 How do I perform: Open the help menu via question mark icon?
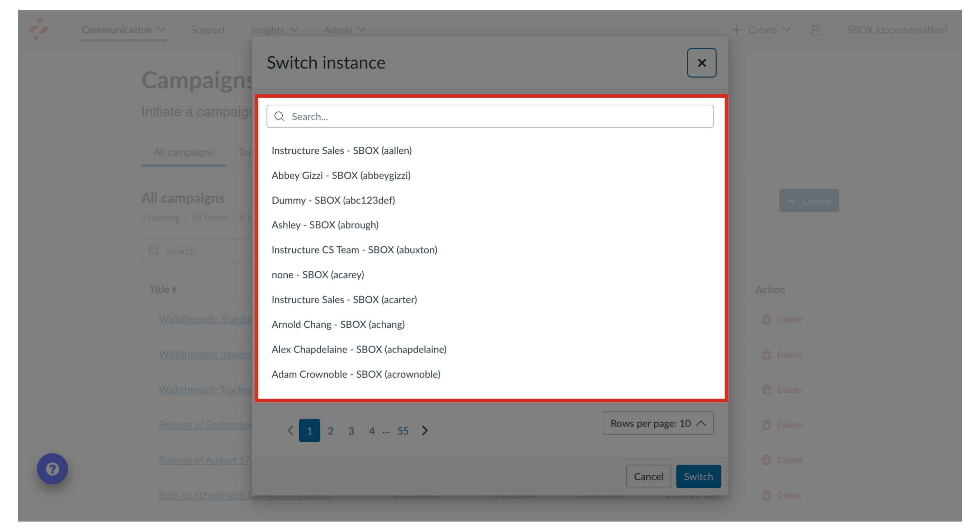click(x=52, y=469)
